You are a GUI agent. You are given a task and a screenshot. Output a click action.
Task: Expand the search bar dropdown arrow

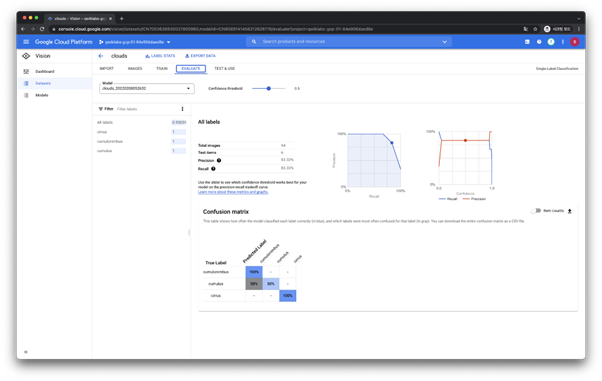[x=445, y=42]
